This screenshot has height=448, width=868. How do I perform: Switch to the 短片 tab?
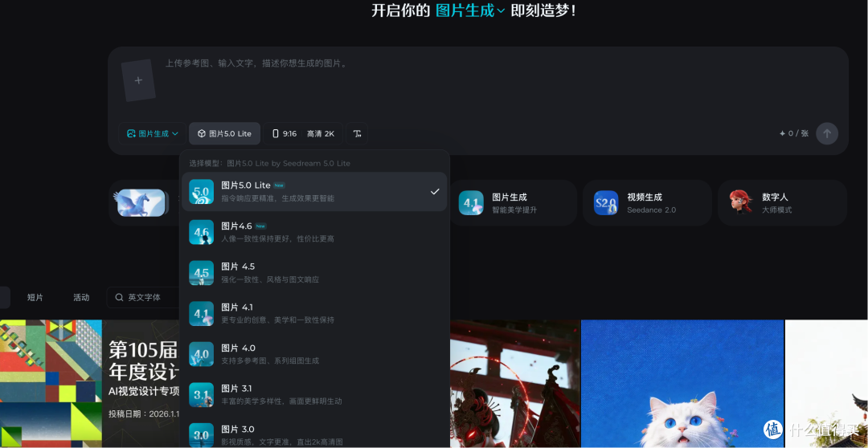(x=35, y=298)
